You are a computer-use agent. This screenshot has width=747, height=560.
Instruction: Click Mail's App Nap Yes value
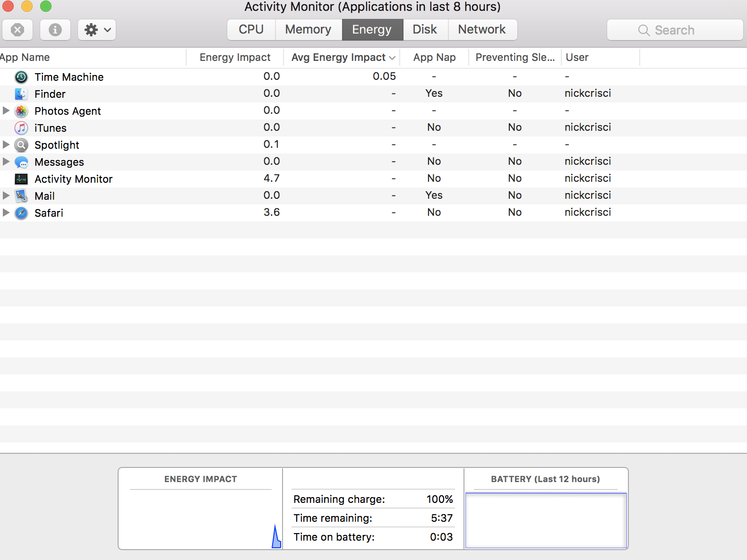[434, 195]
